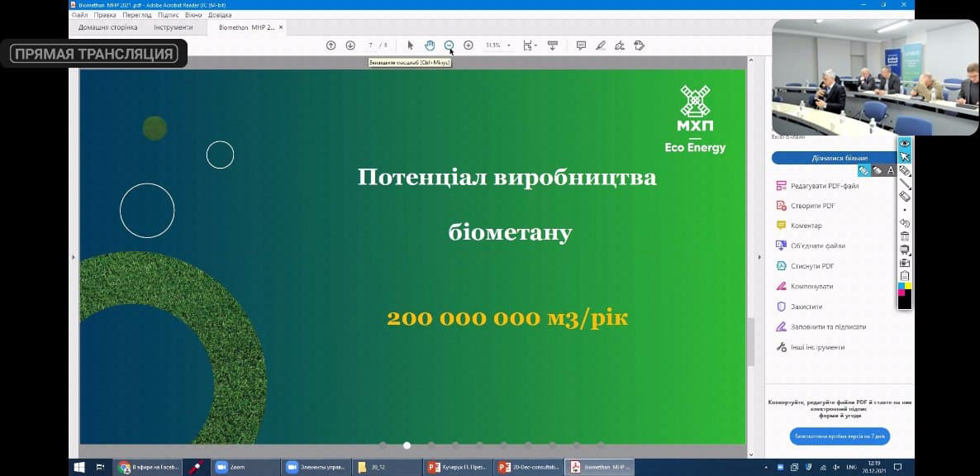Select the highlight text pen tool
The height and width of the screenshot is (476, 980).
(x=601, y=45)
